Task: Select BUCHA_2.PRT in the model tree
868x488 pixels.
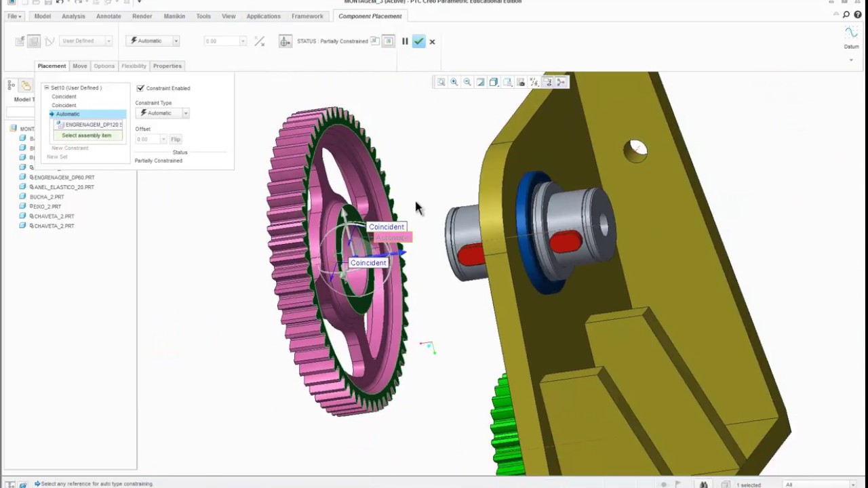Action: tap(47, 197)
